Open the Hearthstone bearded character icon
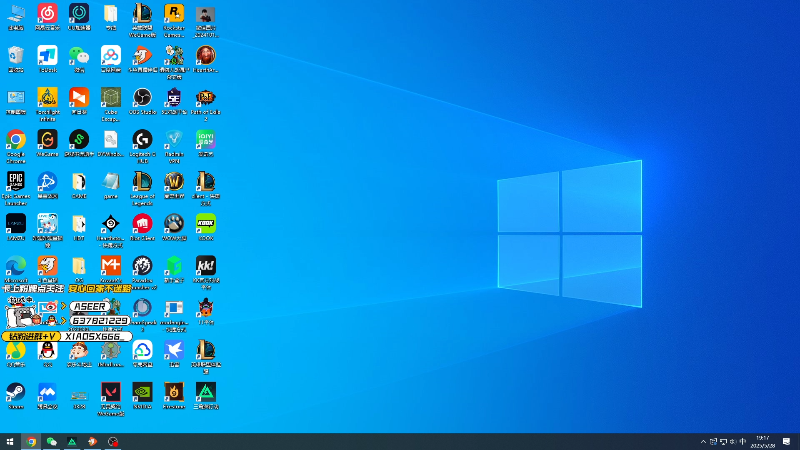 click(x=206, y=59)
